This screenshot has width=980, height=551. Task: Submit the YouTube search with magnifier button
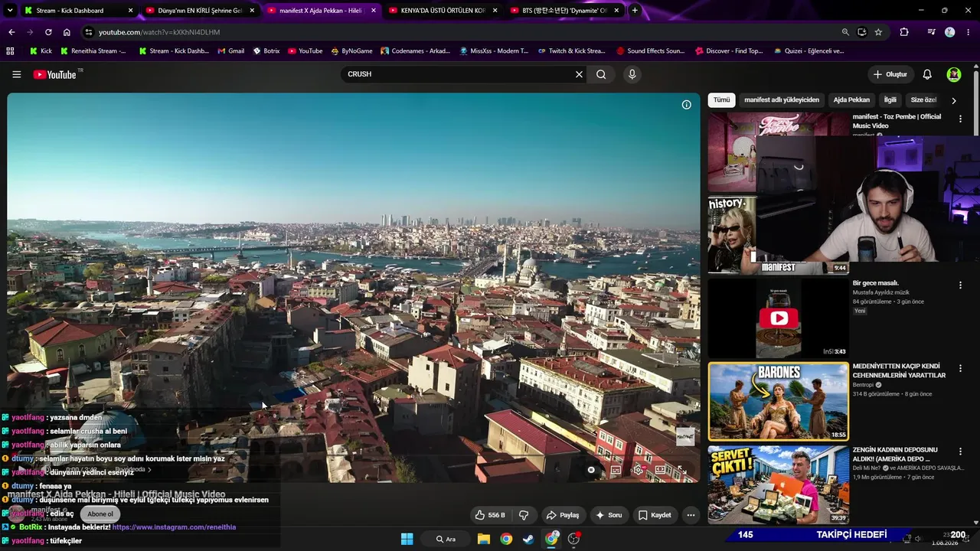601,74
